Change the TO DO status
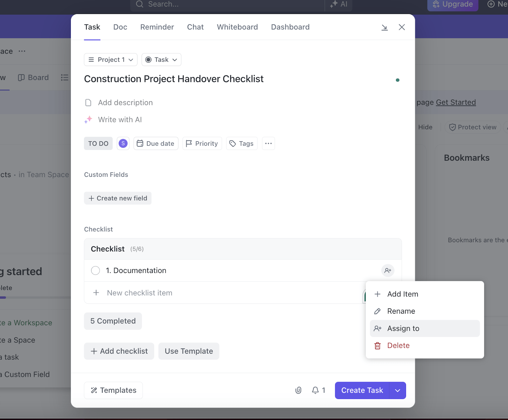 [98, 143]
